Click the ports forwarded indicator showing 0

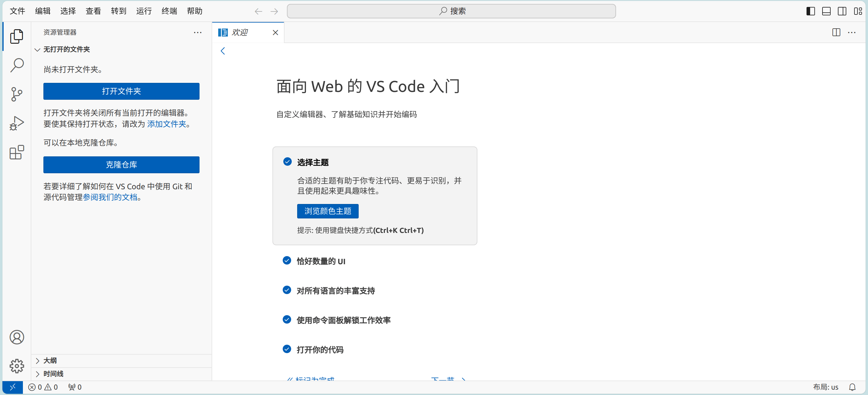pyautogui.click(x=75, y=387)
